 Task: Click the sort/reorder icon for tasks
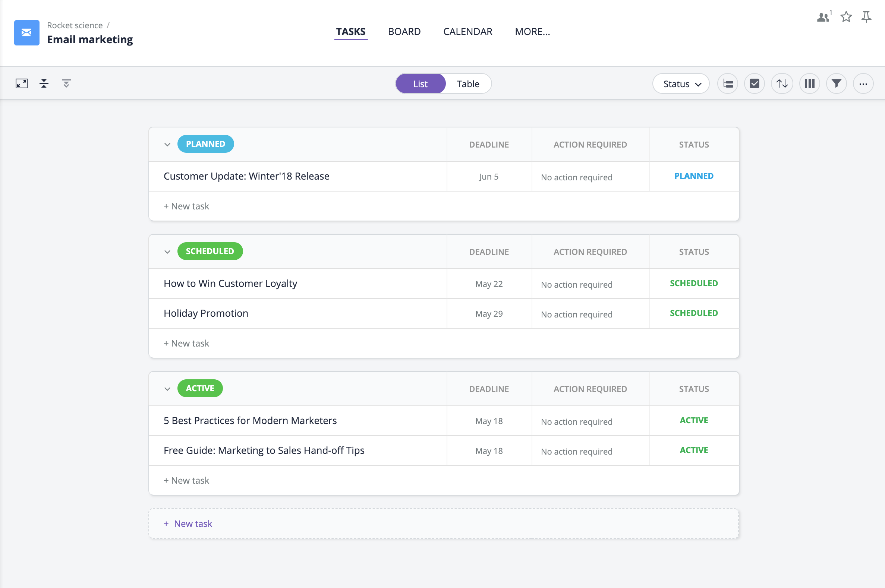tap(782, 84)
